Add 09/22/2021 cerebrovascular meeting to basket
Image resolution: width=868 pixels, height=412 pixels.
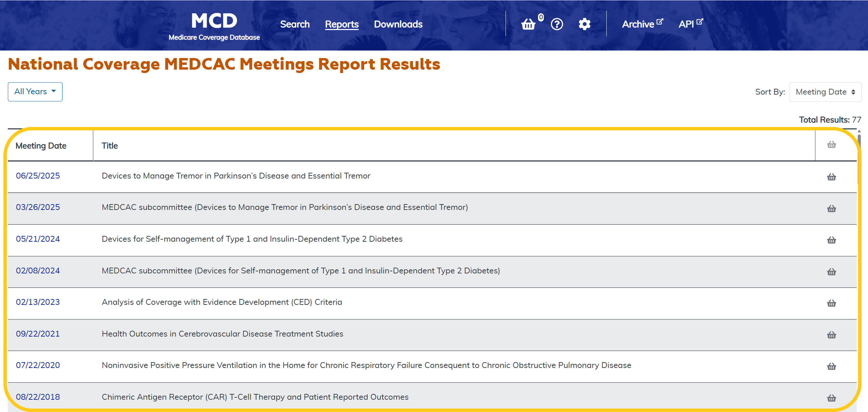tap(831, 335)
